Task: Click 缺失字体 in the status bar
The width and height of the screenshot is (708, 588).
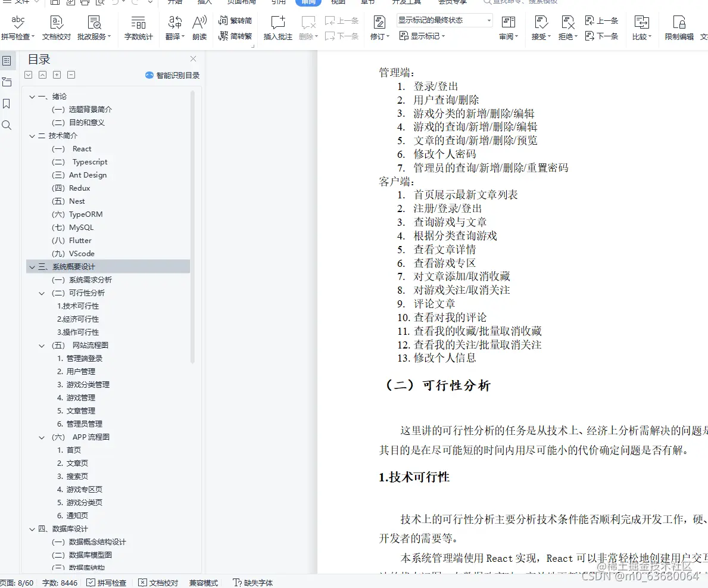Action: [253, 583]
